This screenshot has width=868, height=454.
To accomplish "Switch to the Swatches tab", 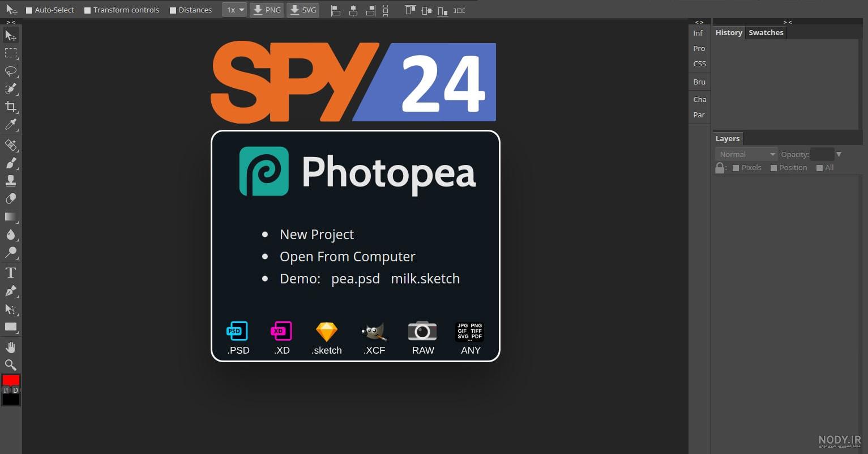I will [766, 32].
